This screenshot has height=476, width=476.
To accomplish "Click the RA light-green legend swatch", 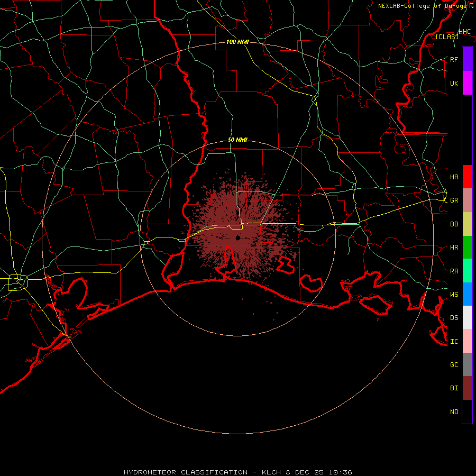I will [467, 271].
